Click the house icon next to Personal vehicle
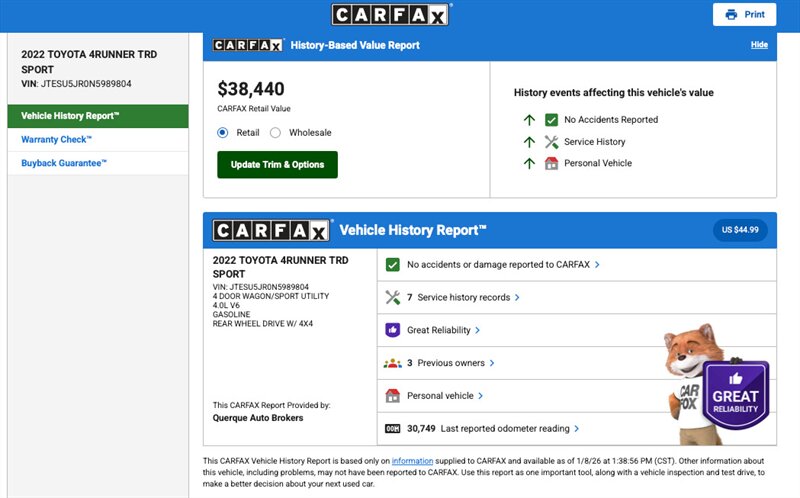 (392, 396)
